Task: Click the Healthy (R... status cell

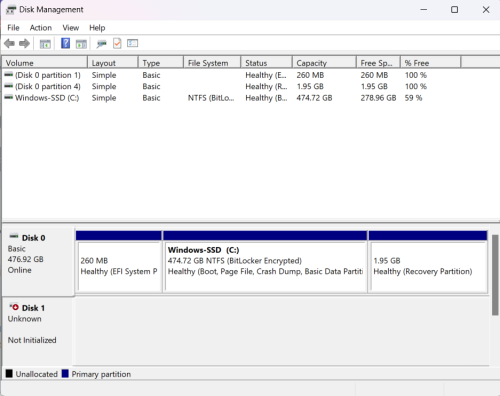Action: (x=266, y=86)
